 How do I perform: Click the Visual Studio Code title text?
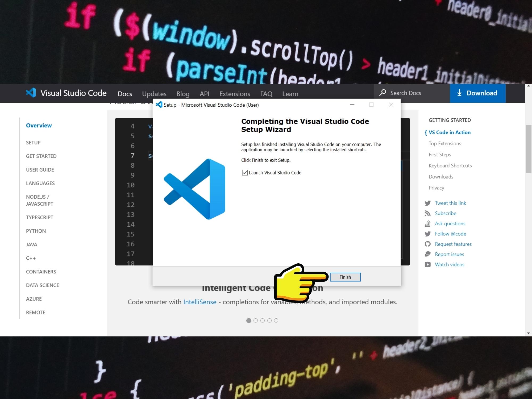73,93
